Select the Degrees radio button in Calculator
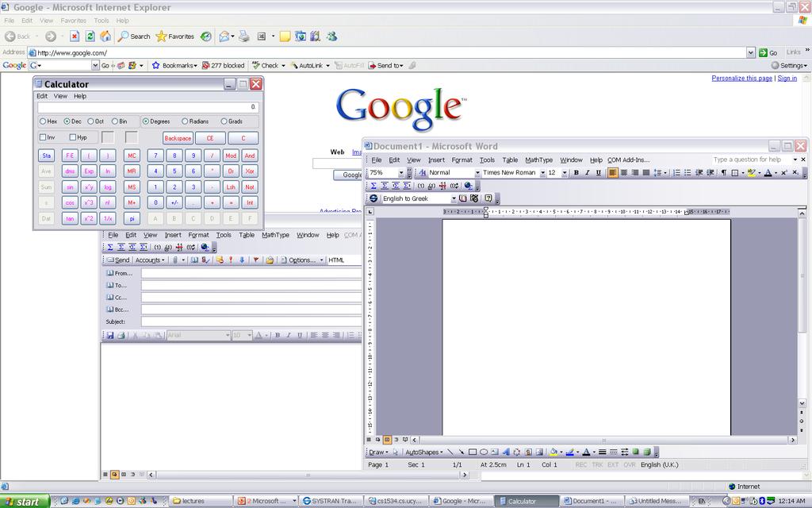This screenshot has height=508, width=812. click(x=146, y=121)
